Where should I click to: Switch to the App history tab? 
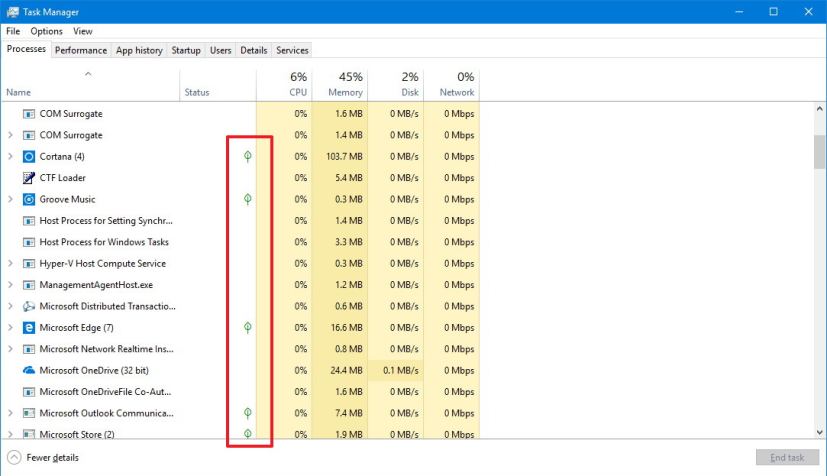click(139, 50)
